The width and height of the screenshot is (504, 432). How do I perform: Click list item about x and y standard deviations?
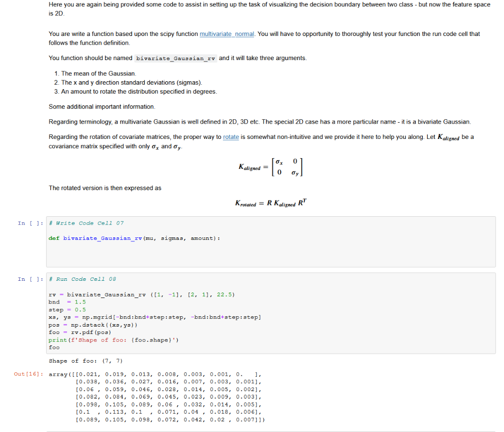132,82
